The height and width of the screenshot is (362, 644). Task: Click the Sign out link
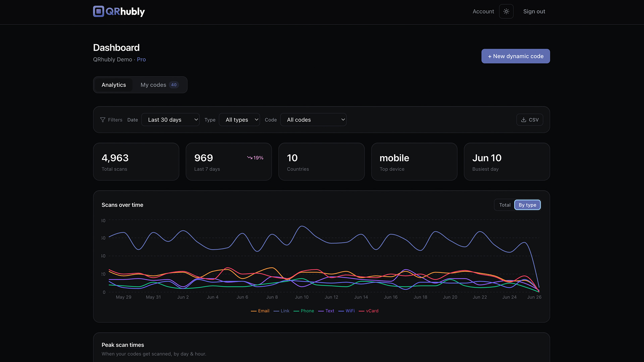point(534,11)
